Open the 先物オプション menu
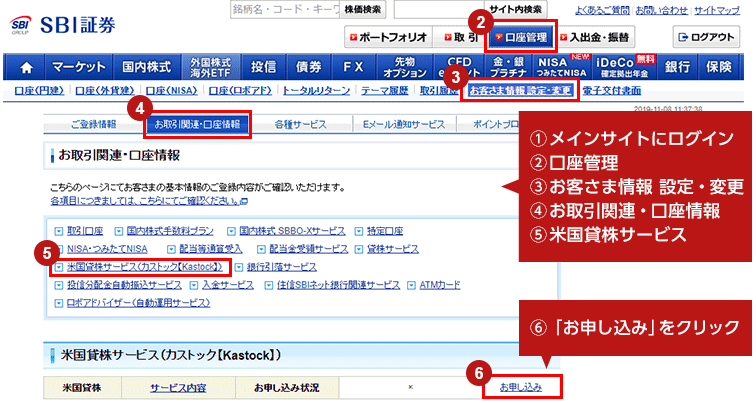This screenshot has width=756, height=403. tap(405, 67)
